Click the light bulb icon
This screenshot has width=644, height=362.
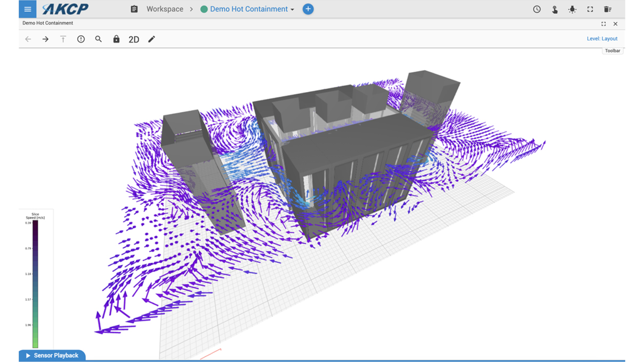(x=572, y=9)
